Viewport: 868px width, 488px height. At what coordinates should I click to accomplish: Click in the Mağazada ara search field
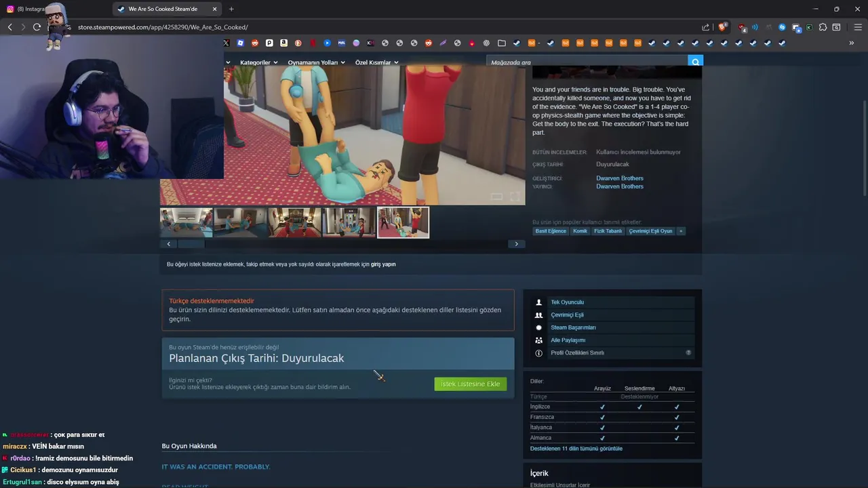click(587, 62)
